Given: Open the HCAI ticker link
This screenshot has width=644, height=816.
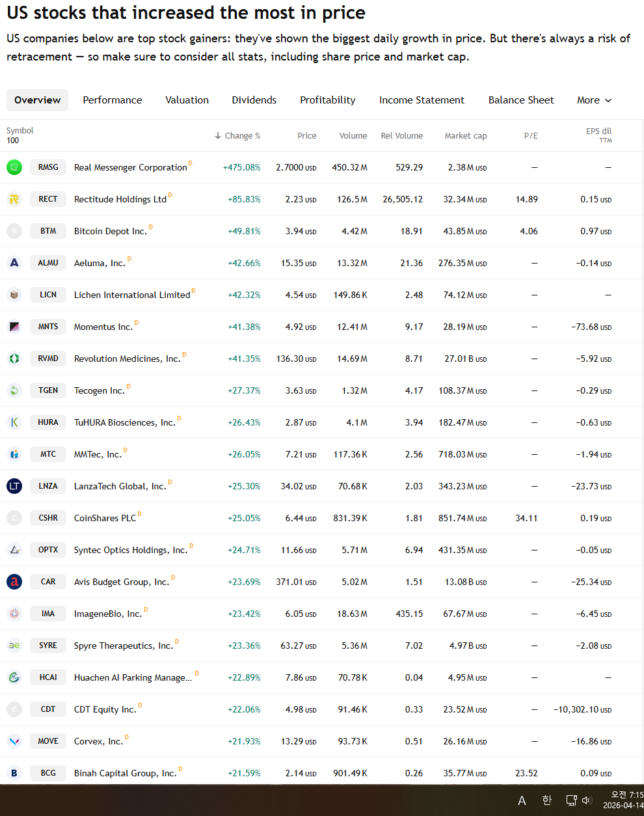Looking at the screenshot, I should (x=48, y=677).
